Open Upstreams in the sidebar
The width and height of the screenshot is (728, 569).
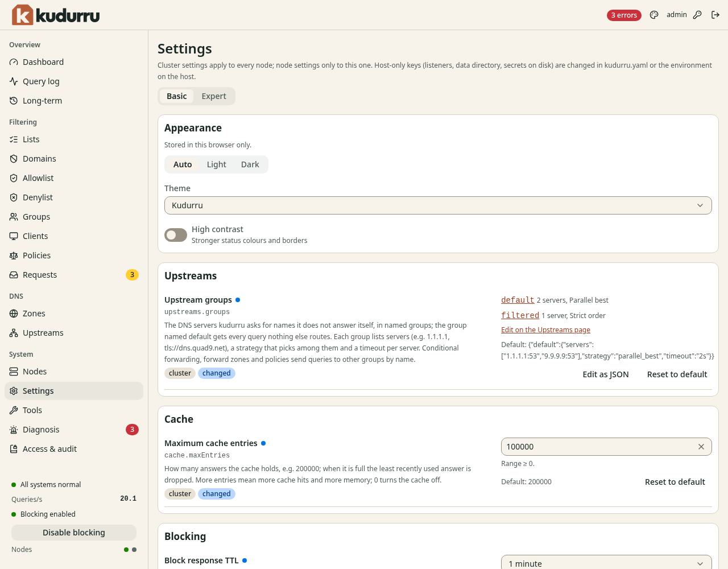[x=74, y=333]
